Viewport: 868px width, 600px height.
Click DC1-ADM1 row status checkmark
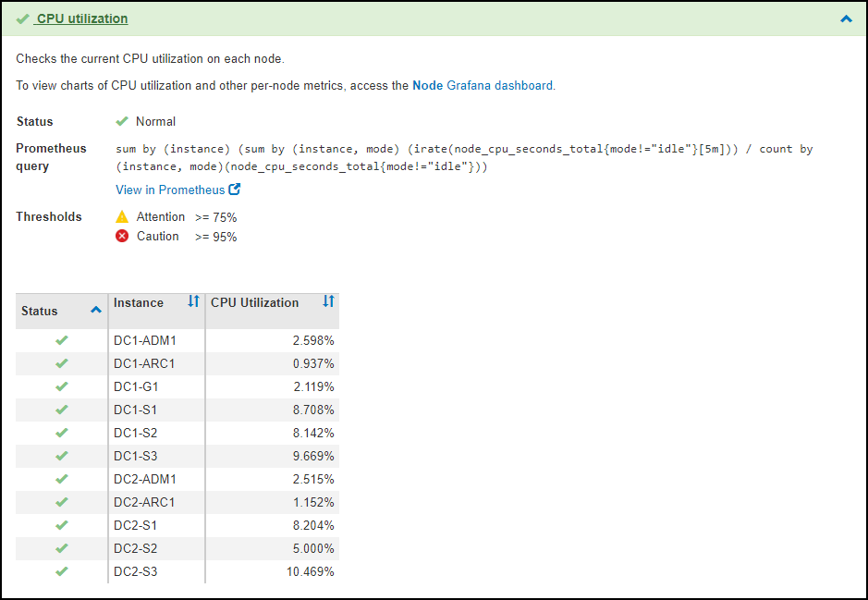tap(62, 340)
